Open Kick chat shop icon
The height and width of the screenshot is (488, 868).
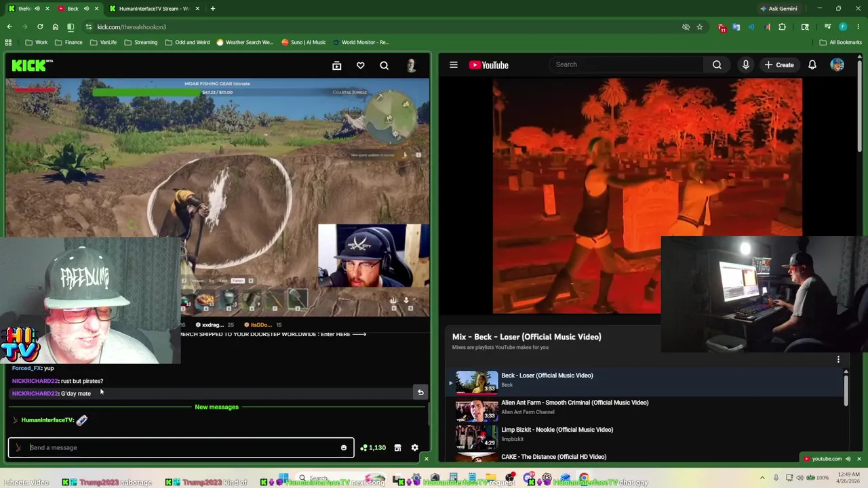(x=398, y=447)
